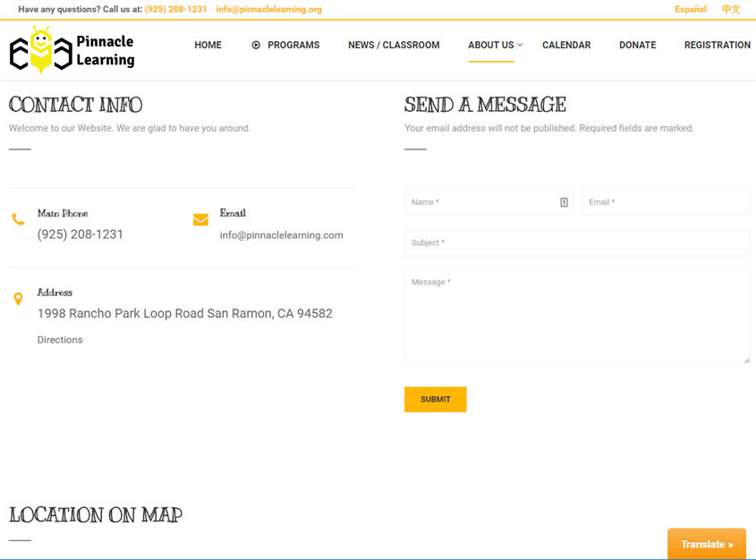
Task: Click the yellow phone icon
Action: [x=18, y=219]
